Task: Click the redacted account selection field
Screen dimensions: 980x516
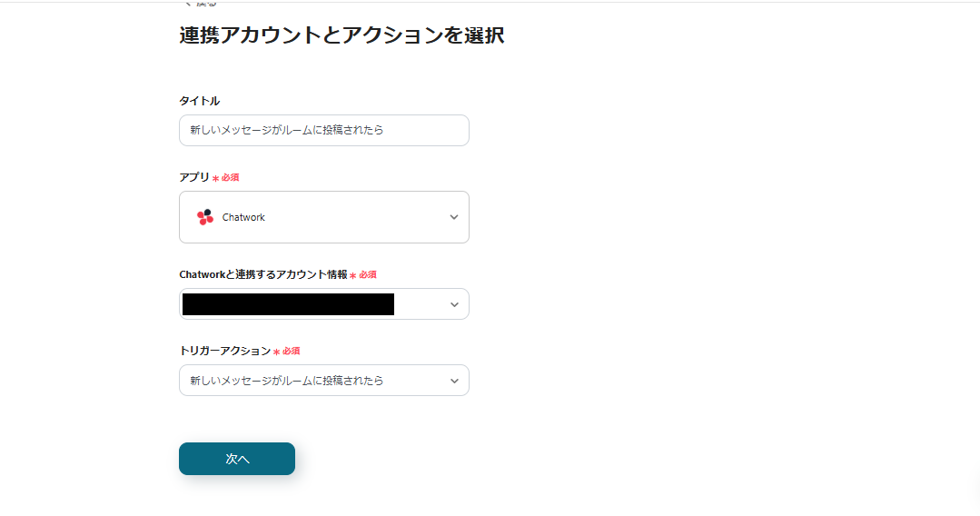Action: coord(288,304)
